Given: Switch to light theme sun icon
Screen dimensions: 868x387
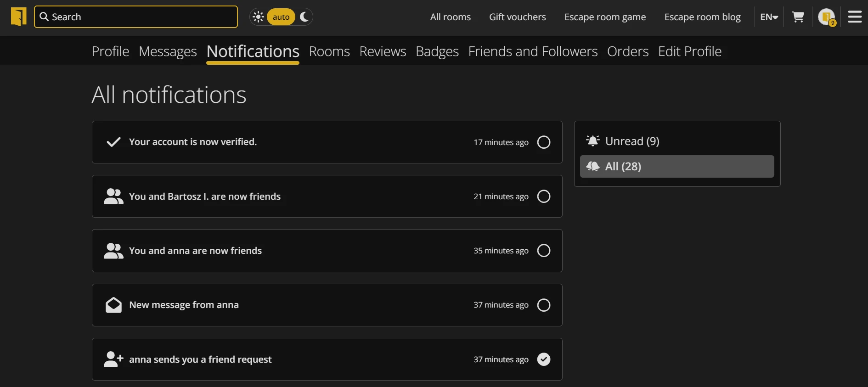Looking at the screenshot, I should (258, 17).
